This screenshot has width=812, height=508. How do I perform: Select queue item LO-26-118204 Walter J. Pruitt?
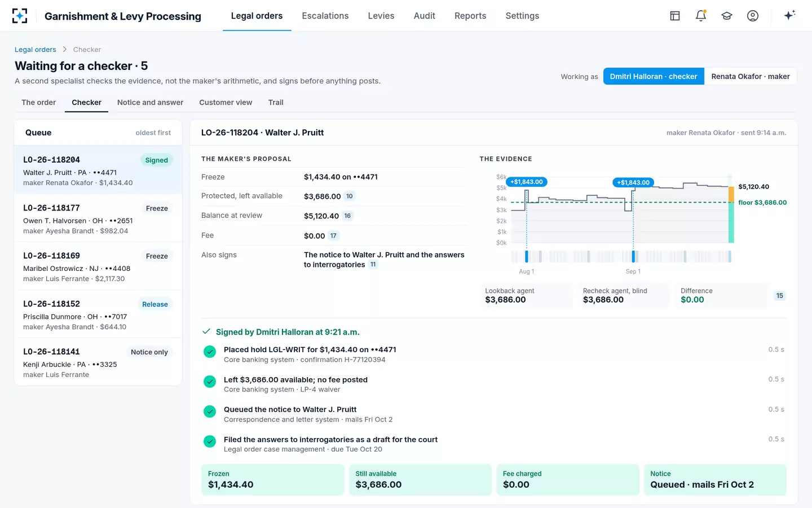[x=98, y=170]
